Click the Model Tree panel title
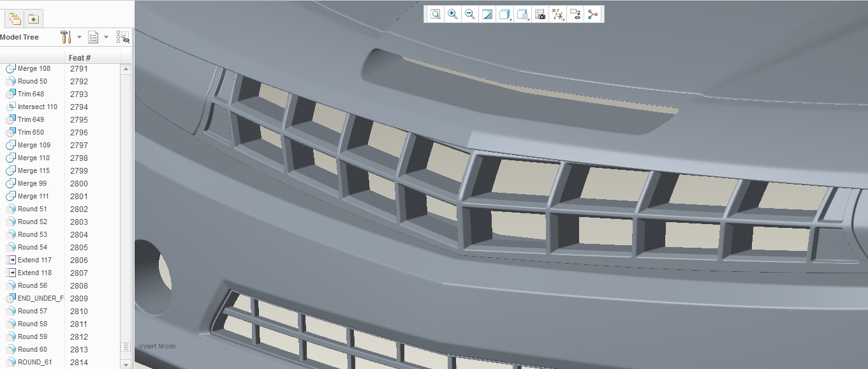Viewport: 868px width, 369px height. tap(19, 37)
